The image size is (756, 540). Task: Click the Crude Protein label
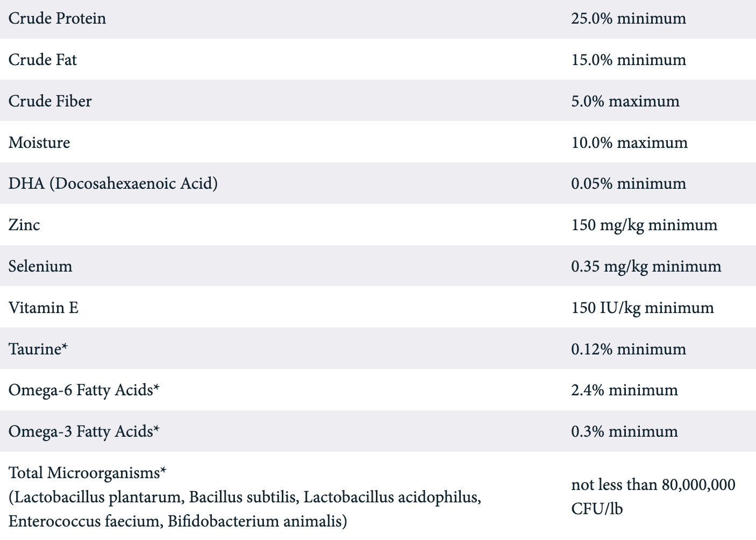pos(57,18)
